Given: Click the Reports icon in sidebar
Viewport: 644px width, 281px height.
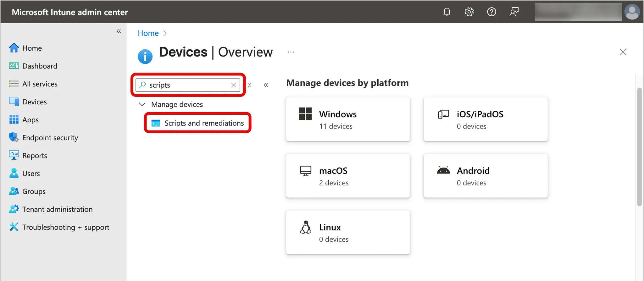Looking at the screenshot, I should 14,155.
